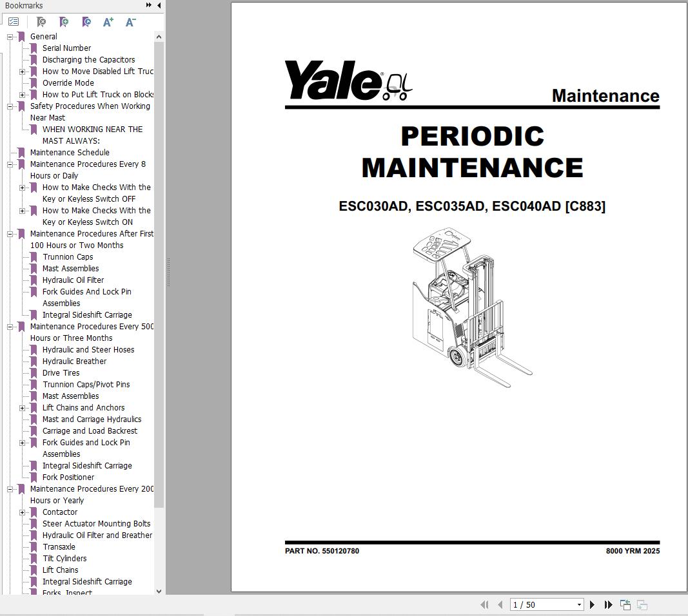Open the bookmark options list icon
The image size is (688, 616).
(14, 21)
